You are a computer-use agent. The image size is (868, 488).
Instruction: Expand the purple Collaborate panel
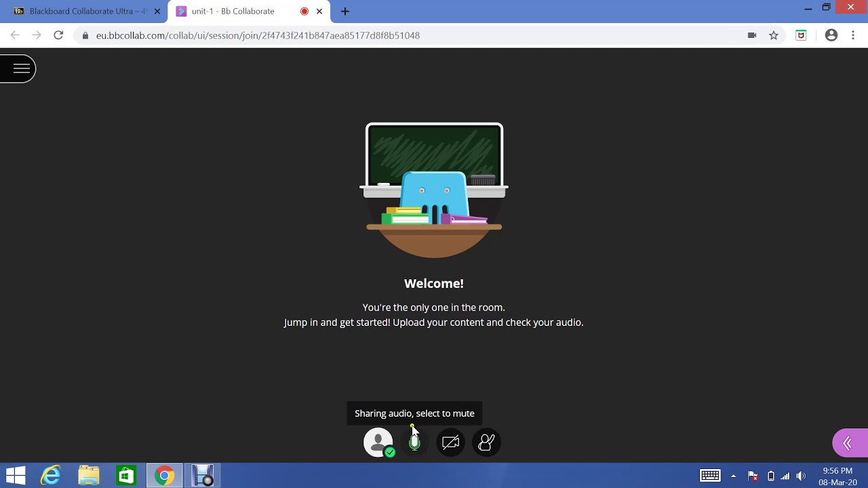pos(850,443)
